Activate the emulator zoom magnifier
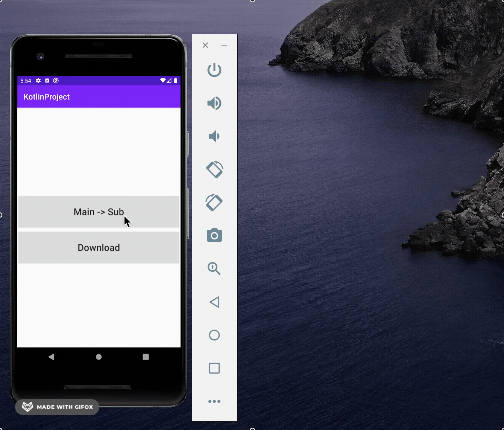 point(214,268)
